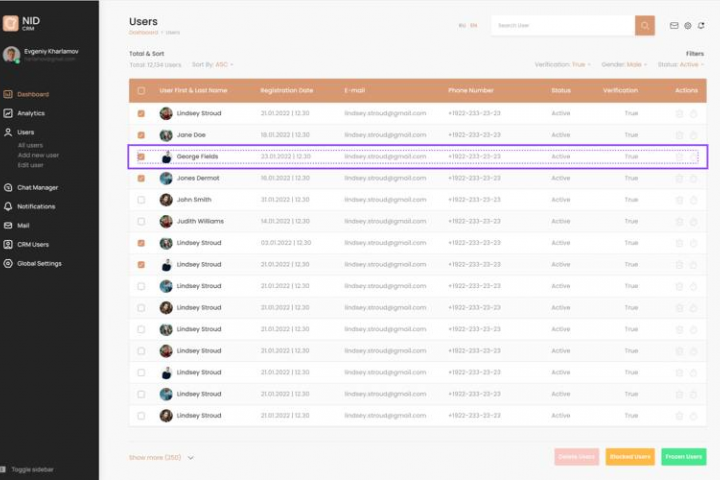
Task: Uncheck the checkbox for Jane Doe
Action: click(141, 135)
